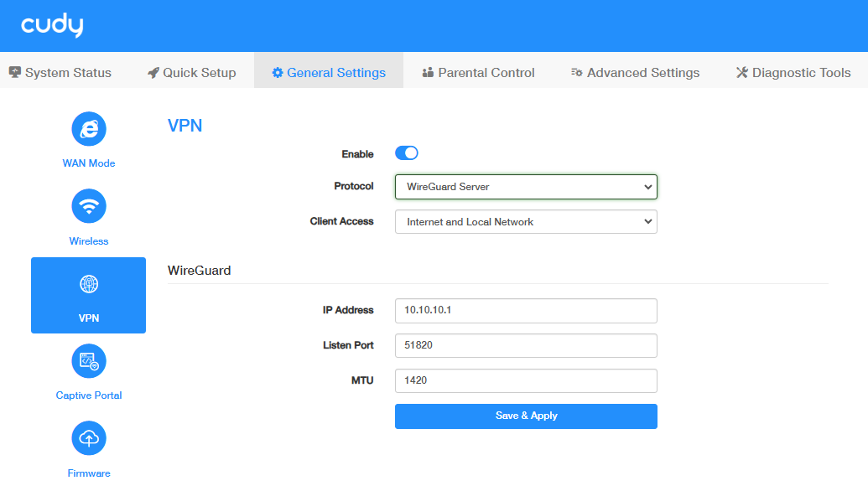
Task: Open the Wireless settings icon
Action: [89, 206]
